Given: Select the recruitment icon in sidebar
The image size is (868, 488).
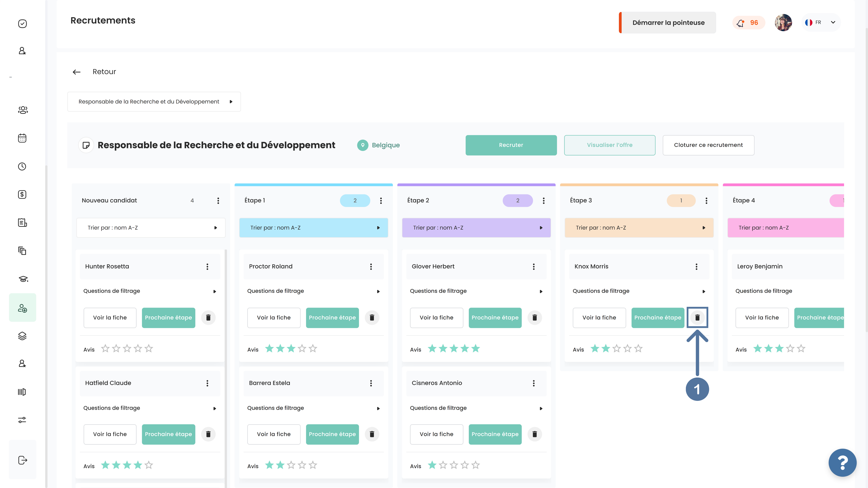Looking at the screenshot, I should tap(23, 308).
